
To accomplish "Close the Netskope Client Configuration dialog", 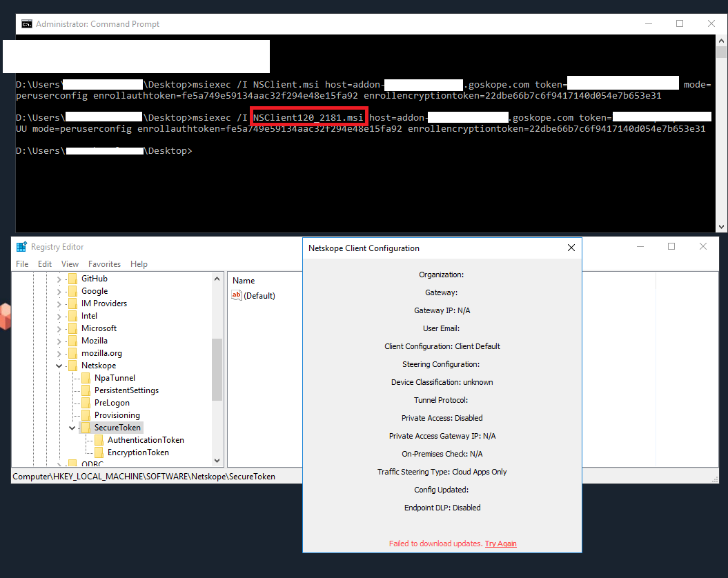I will (x=571, y=248).
